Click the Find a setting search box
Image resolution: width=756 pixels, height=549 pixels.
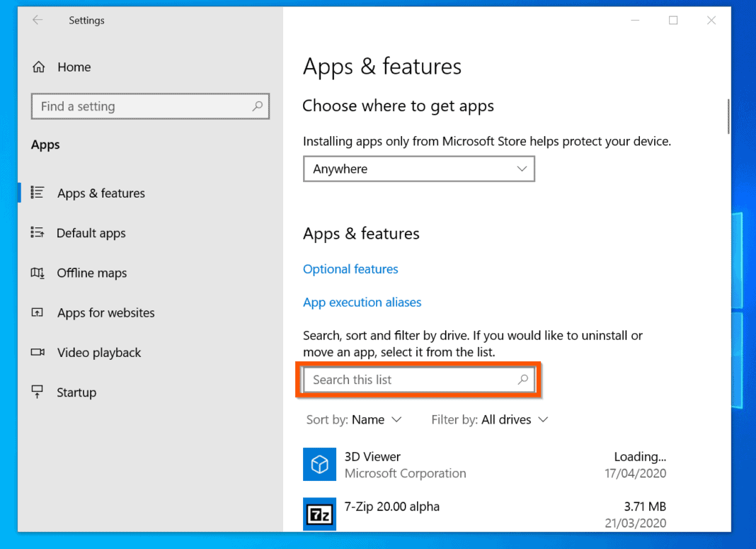click(x=150, y=106)
